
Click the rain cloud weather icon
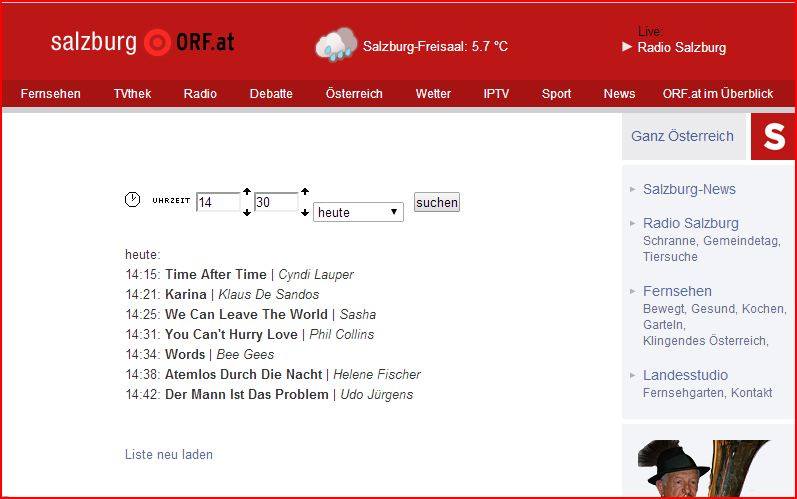336,45
